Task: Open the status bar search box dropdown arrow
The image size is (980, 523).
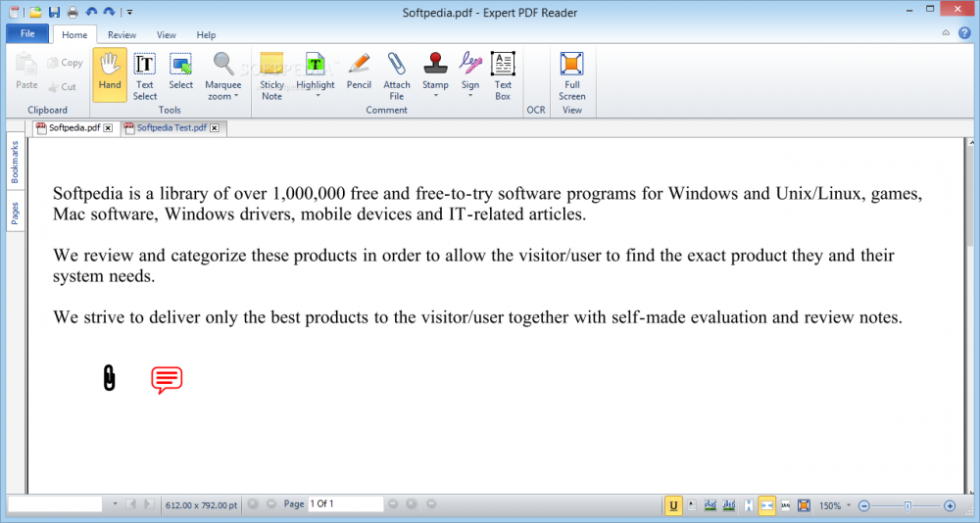Action: (x=115, y=503)
